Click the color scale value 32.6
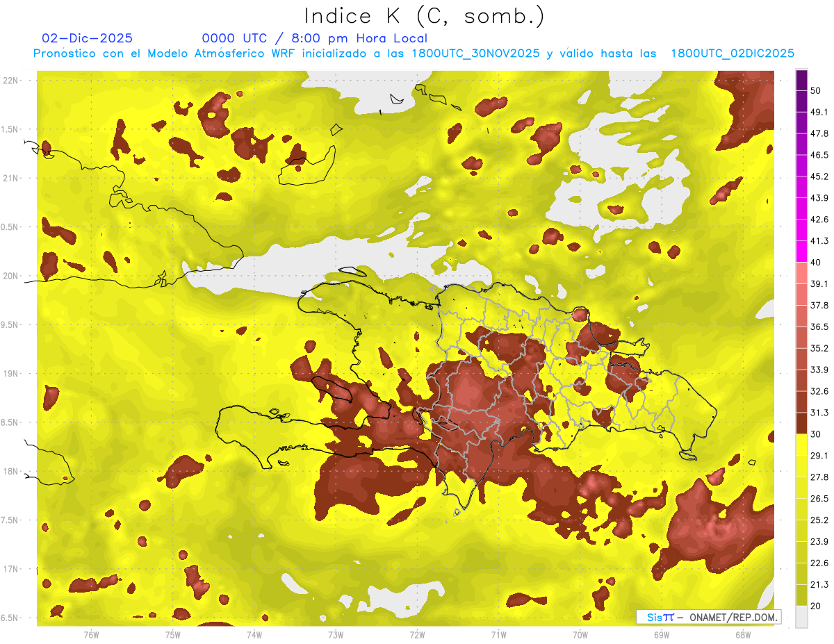 coord(819,391)
